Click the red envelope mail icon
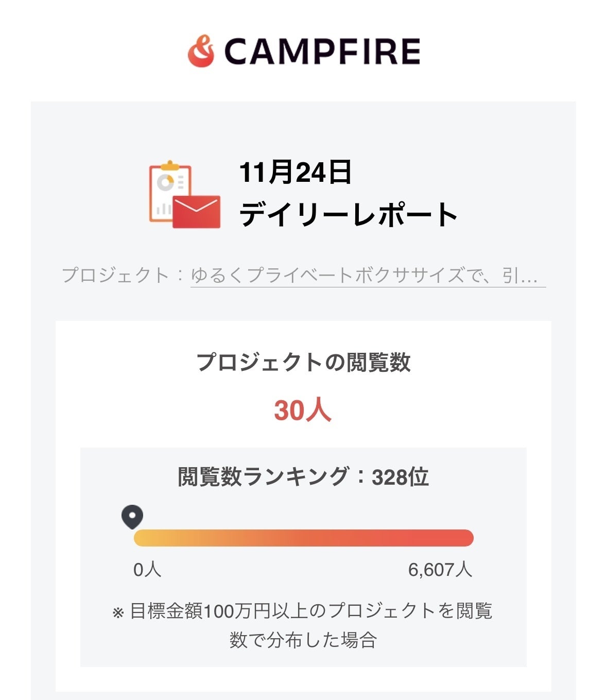 click(196, 211)
